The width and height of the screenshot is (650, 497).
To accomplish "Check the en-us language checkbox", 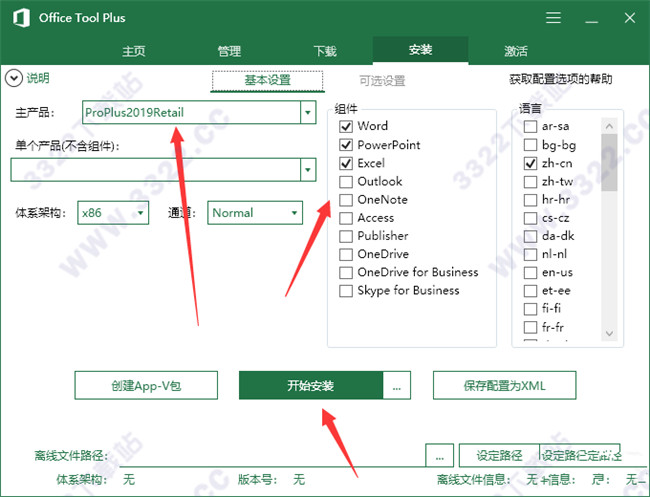I will click(530, 272).
